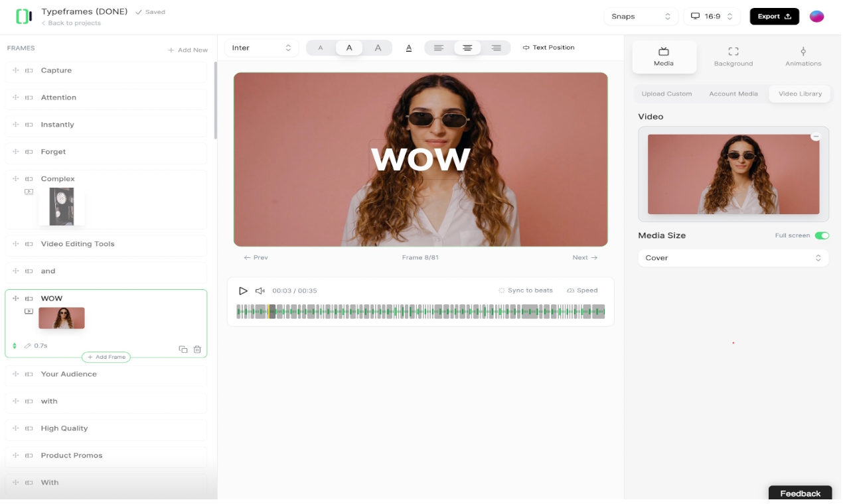Change the 16:9 aspect ratio dropdown
Image resolution: width=843 pixels, height=504 pixels.
[x=712, y=16]
